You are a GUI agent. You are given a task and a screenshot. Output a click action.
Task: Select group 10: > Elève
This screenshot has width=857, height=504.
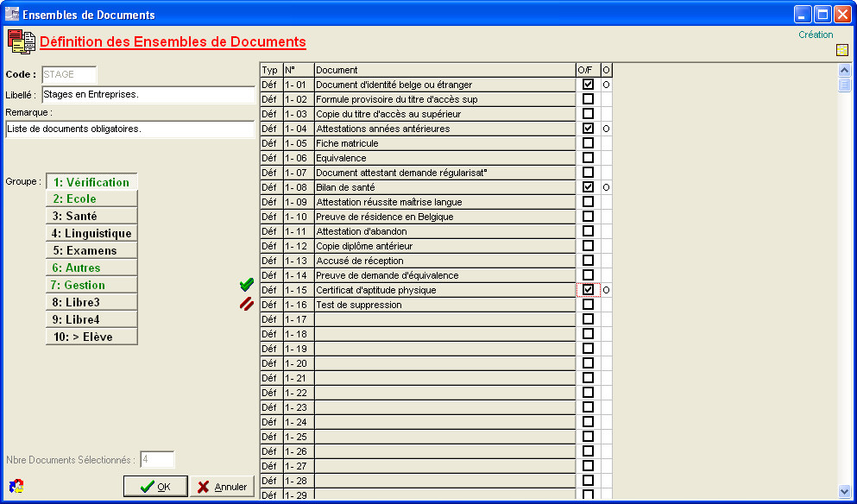[91, 337]
